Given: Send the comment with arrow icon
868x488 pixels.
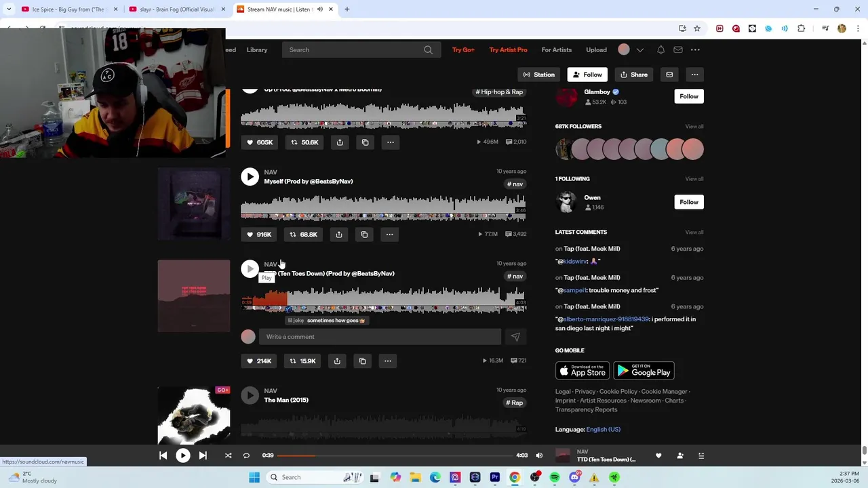Looking at the screenshot, I should click(x=515, y=337).
